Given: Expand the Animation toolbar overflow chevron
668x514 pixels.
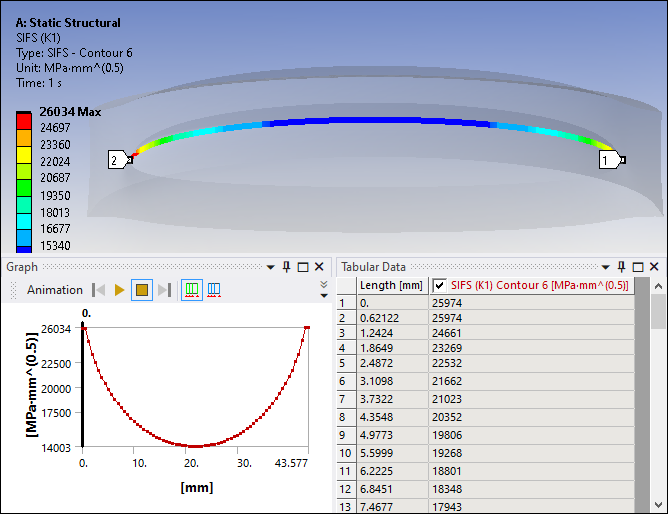Looking at the screenshot, I should coord(323,290).
